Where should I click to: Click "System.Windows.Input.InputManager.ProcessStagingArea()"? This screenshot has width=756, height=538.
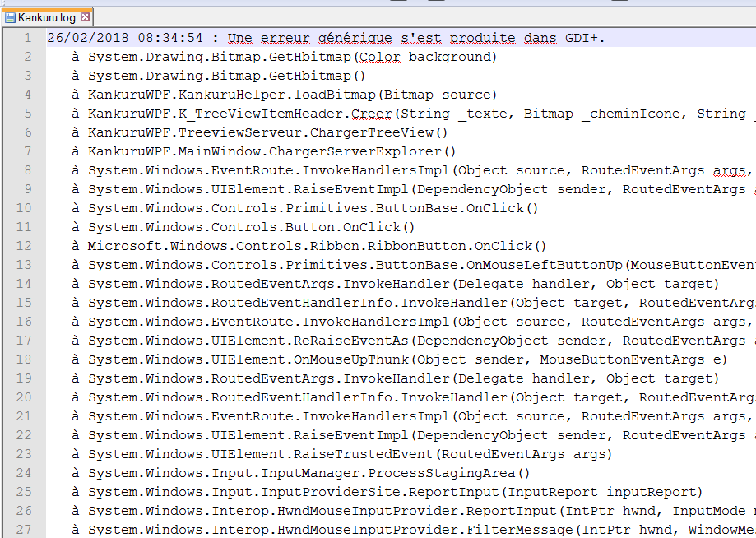click(x=308, y=473)
